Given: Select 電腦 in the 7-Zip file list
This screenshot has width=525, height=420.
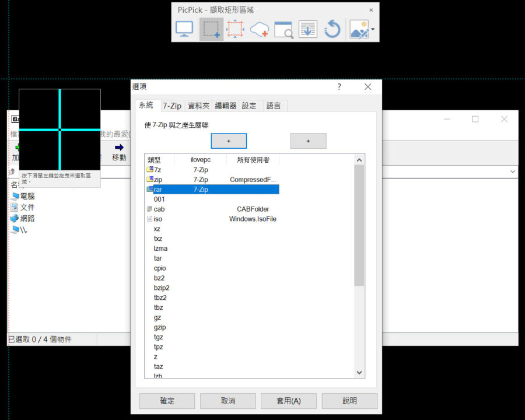Looking at the screenshot, I should point(23,196).
